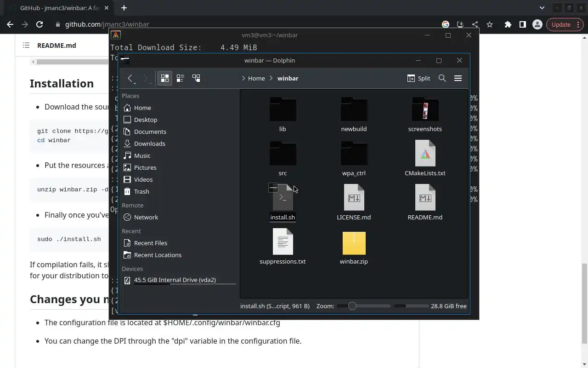Screen dimensions: 588x368
Task: Click install.sh status bar text
Action: [x=275, y=306]
